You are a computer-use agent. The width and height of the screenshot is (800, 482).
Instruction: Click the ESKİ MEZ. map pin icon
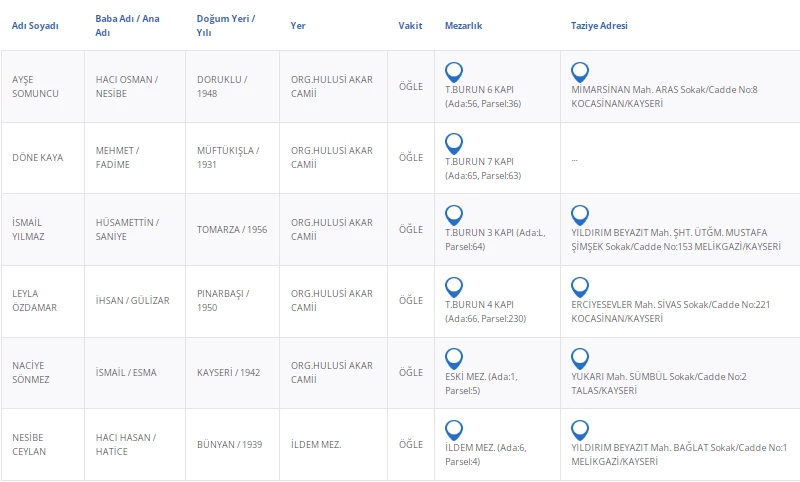pyautogui.click(x=454, y=358)
